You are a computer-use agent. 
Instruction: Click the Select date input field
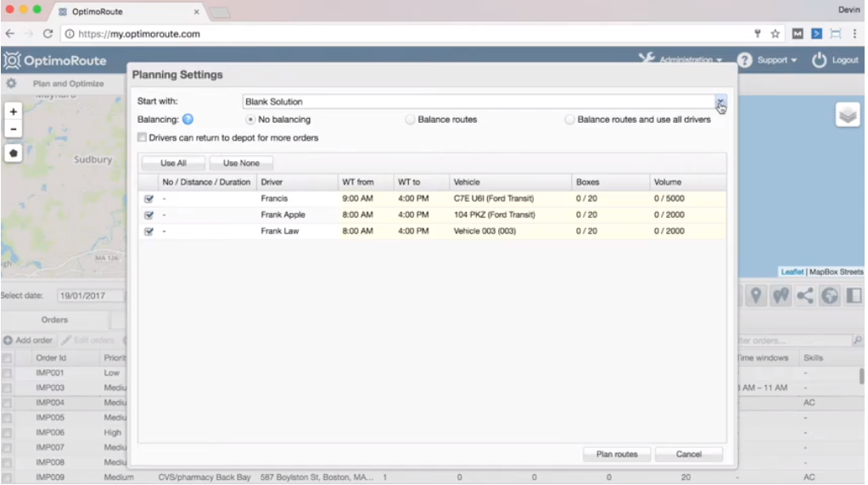90,296
